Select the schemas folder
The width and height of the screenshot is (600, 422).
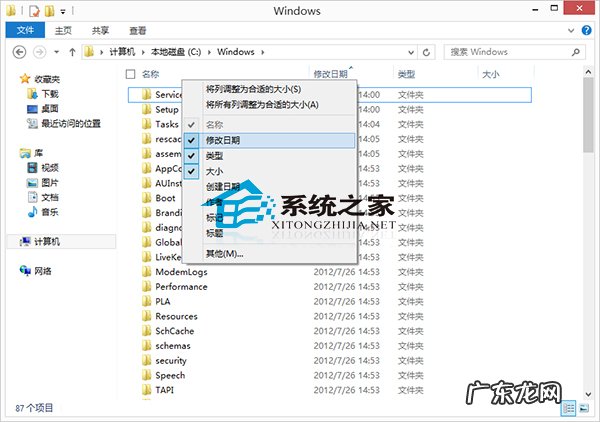click(x=173, y=346)
